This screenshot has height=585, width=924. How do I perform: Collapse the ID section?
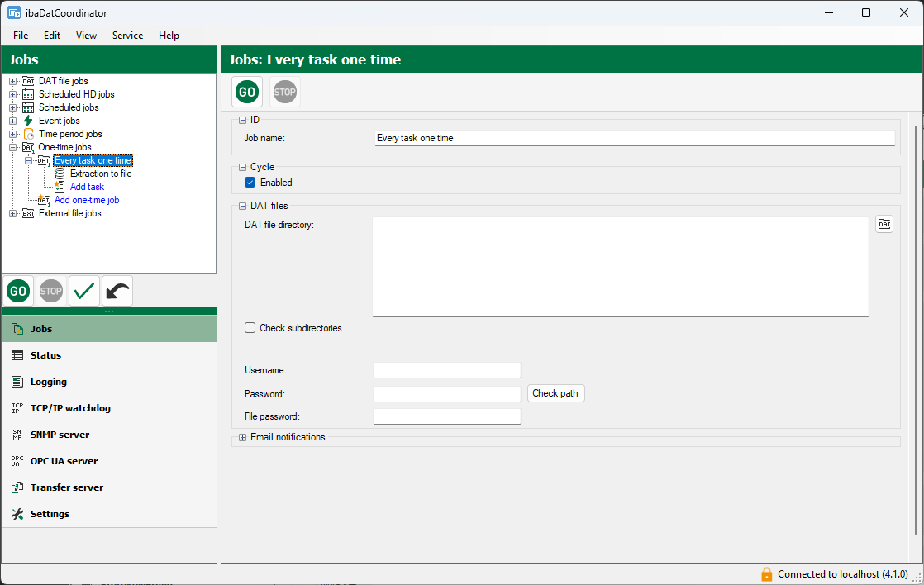242,120
